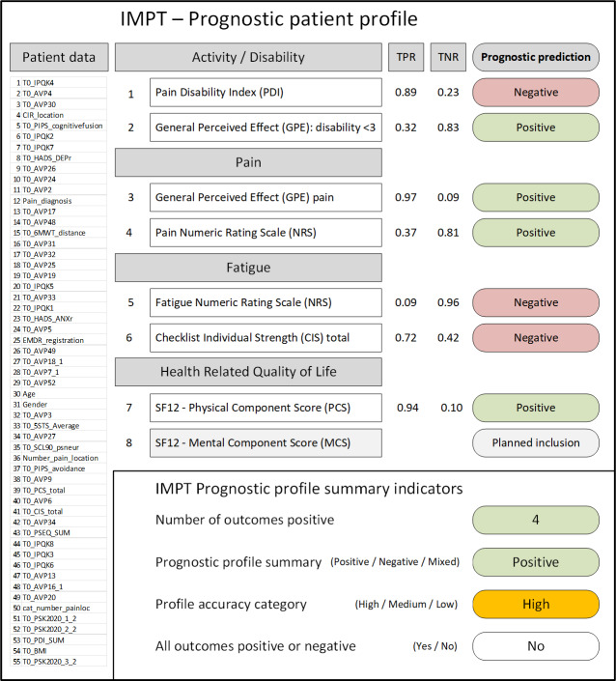Open the Pain section header

[x=249, y=162]
